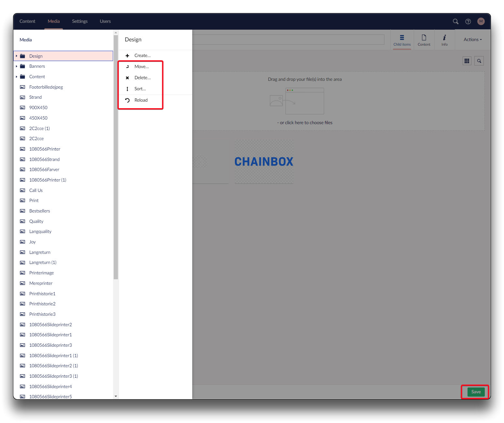Viewport: 504px width, 423px height.
Task: Select the Child items icon
Action: click(x=402, y=40)
